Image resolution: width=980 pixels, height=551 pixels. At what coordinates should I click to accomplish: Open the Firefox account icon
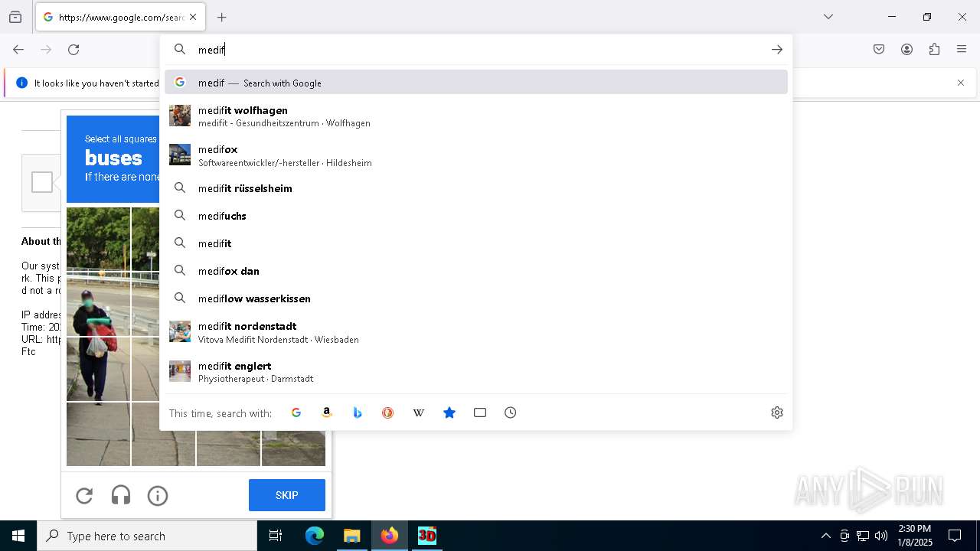[906, 50]
